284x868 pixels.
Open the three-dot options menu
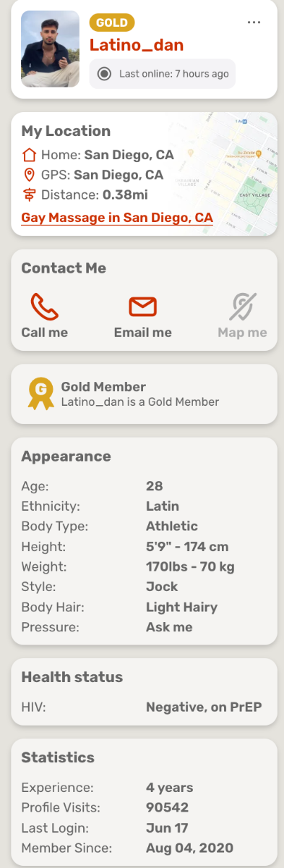254,22
